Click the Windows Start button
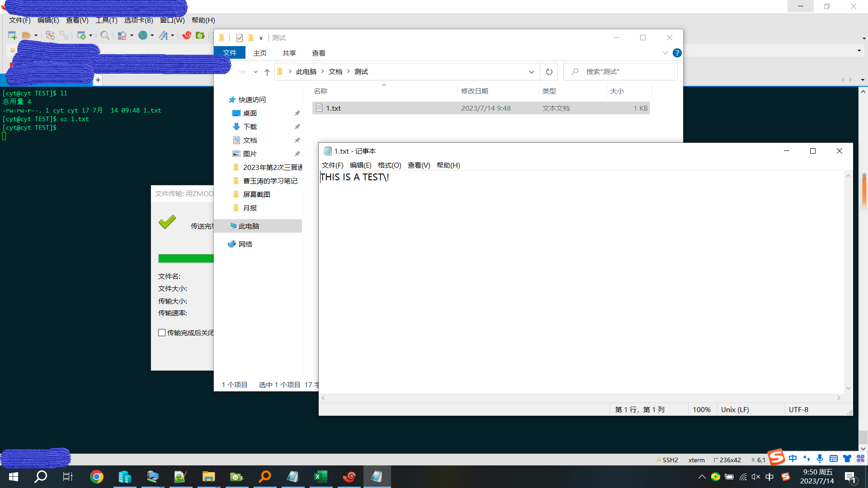This screenshot has height=488, width=868. tap(13, 477)
